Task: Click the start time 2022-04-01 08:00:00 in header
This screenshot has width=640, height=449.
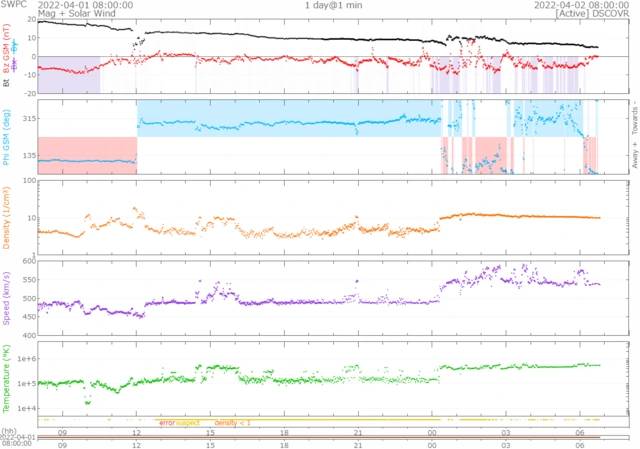Action: [85, 5]
